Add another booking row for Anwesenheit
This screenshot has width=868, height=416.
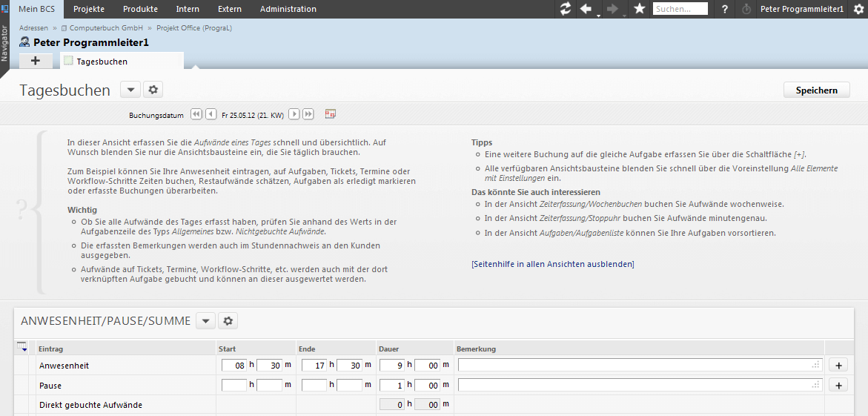(838, 365)
